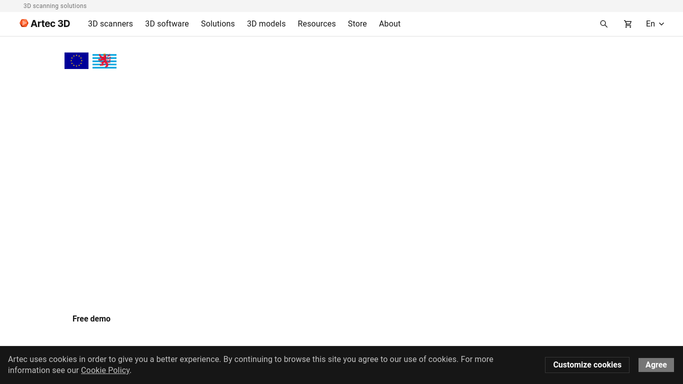Open the Cookie Policy link
The image size is (683, 384).
[x=105, y=370]
